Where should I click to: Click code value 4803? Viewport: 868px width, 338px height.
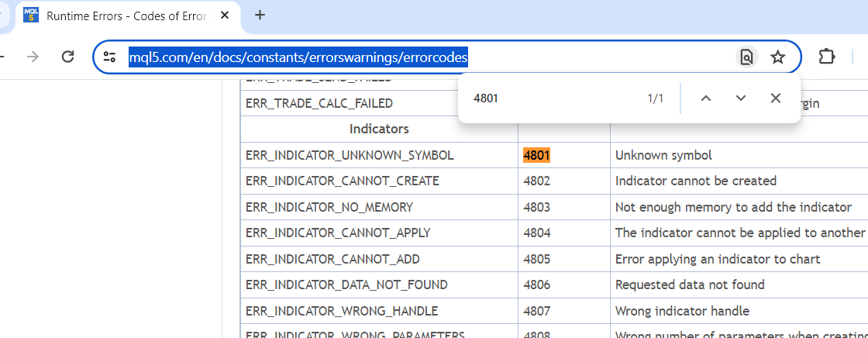(537, 207)
